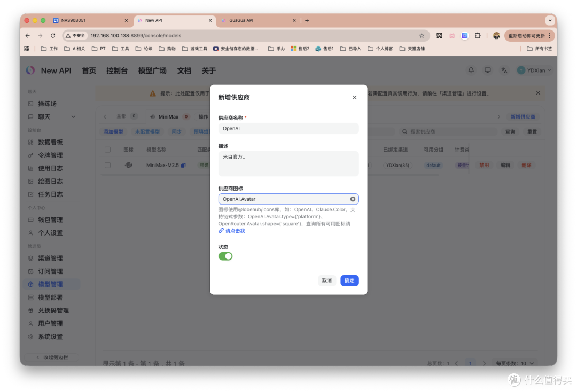Open 关于 in the top navigation
Image resolution: width=577 pixels, height=392 pixels.
coord(209,70)
